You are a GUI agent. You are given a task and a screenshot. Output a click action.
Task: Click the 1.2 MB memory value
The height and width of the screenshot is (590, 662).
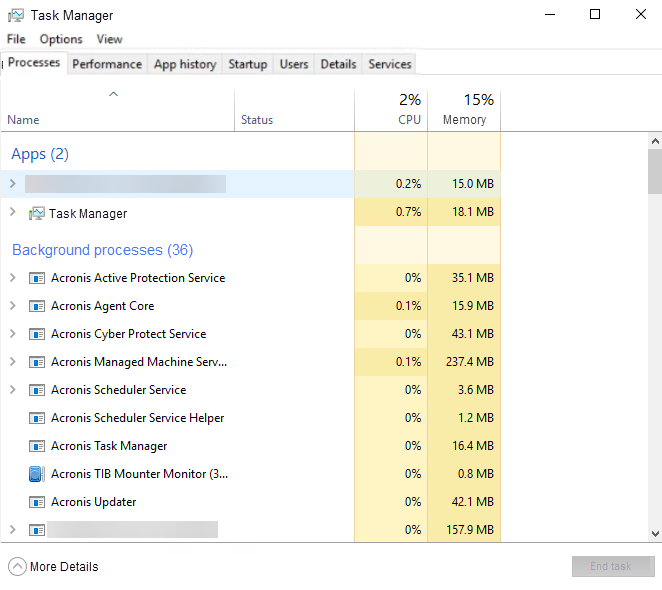[476, 418]
